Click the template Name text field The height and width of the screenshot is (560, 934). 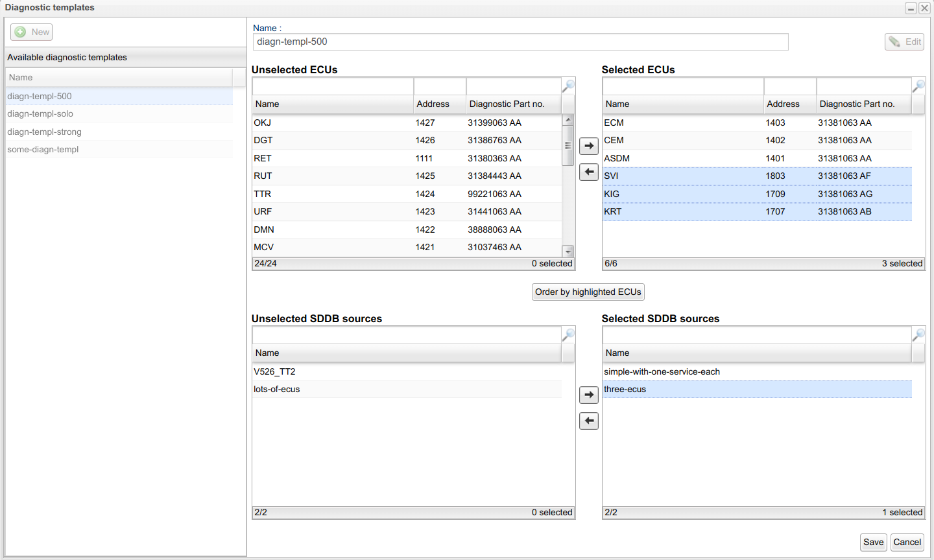520,41
